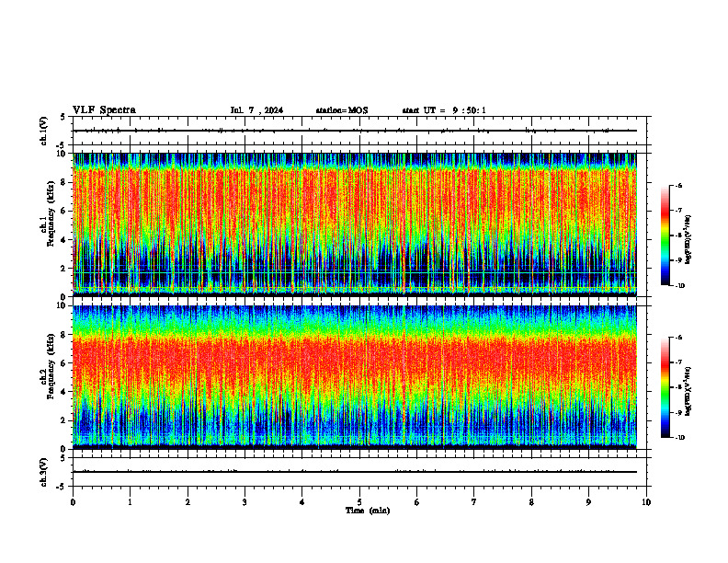
Task: Click time axis tick label '7'
Action: (474, 502)
